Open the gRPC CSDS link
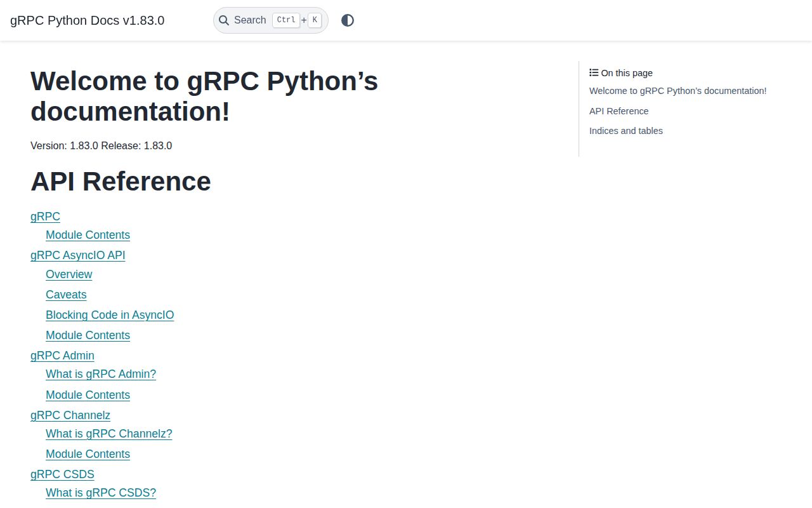This screenshot has width=812, height=508. point(62,474)
